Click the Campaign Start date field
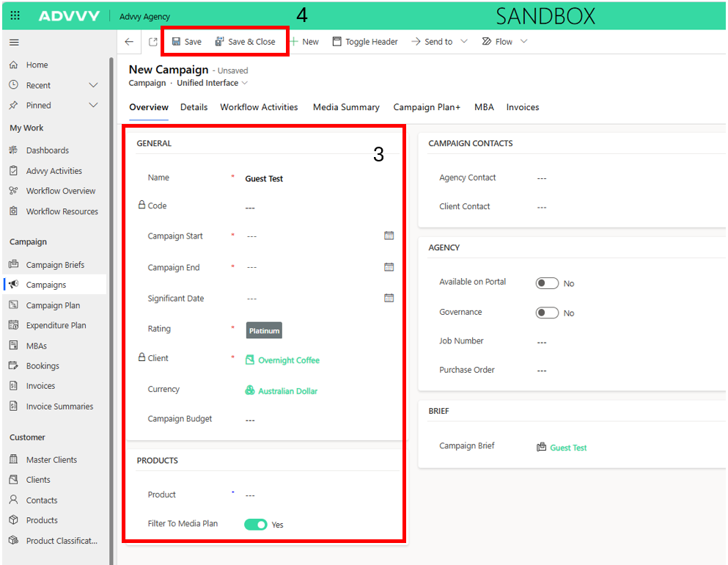The image size is (728, 565). click(x=312, y=236)
